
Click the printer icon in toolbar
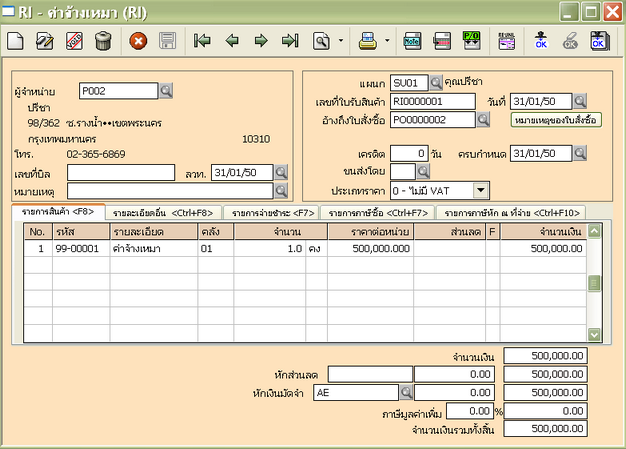(x=367, y=41)
